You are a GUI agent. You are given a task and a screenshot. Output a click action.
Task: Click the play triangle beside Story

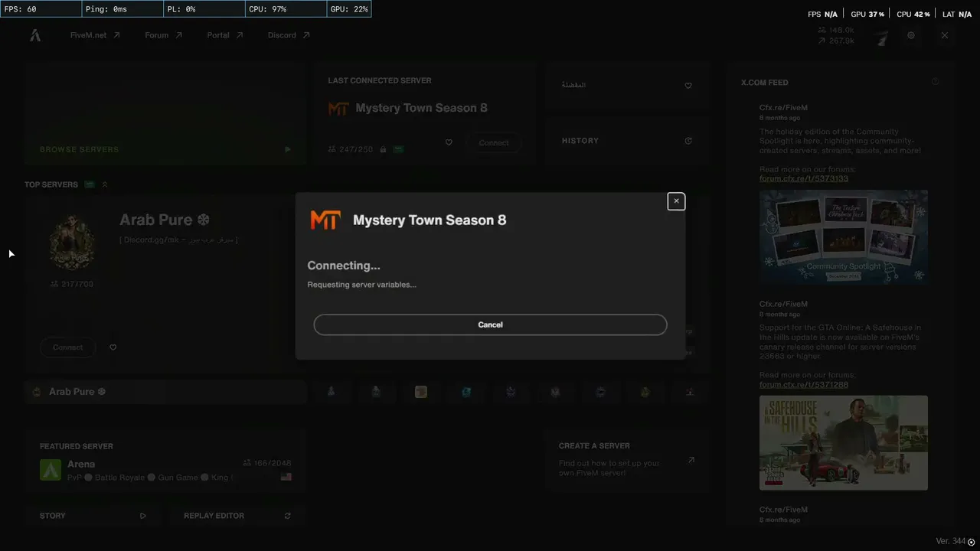[x=143, y=516]
